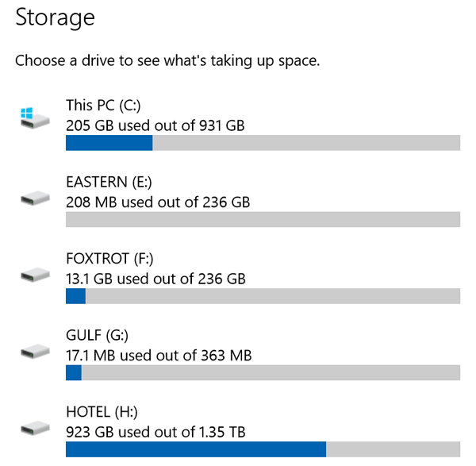Click "13.1 GB used out of 236 GB"
The width and height of the screenshot is (476, 466).
(x=155, y=279)
